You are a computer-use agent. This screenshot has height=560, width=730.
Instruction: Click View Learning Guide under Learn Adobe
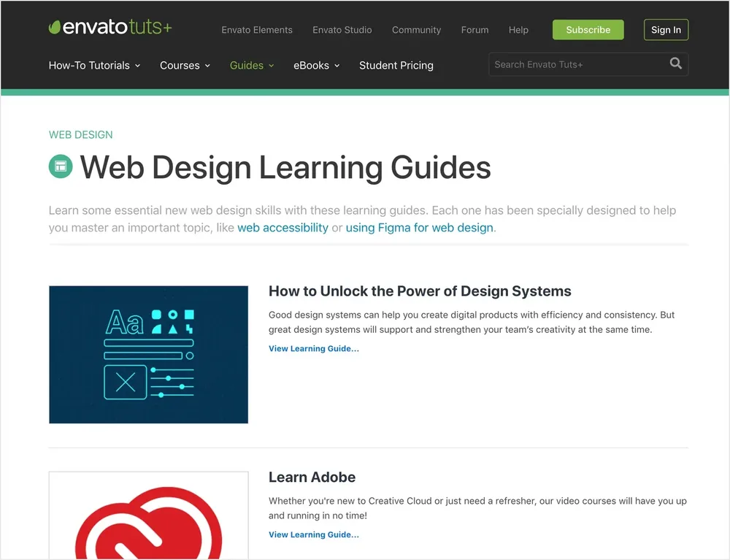point(314,535)
